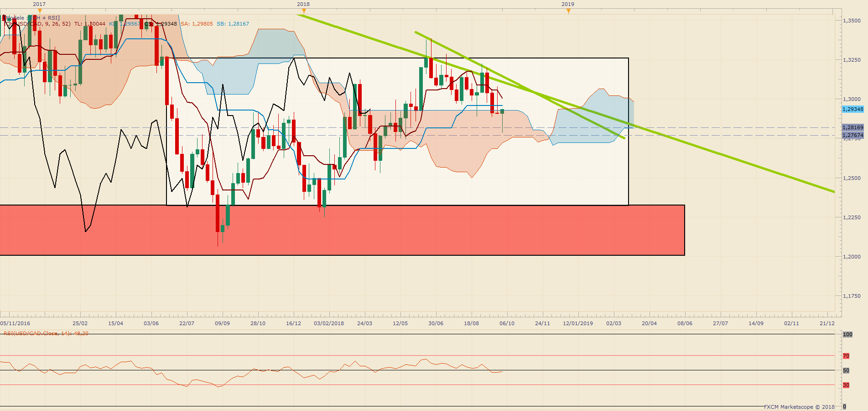Click the 1,2250 price axis label
The height and width of the screenshot is (411, 868).
(x=852, y=217)
